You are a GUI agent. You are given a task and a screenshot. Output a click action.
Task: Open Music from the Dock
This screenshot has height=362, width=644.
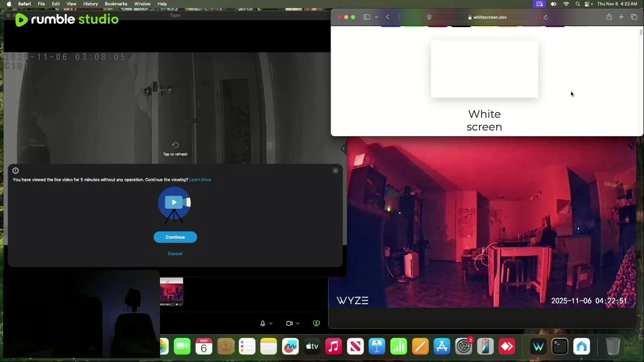tap(334, 346)
